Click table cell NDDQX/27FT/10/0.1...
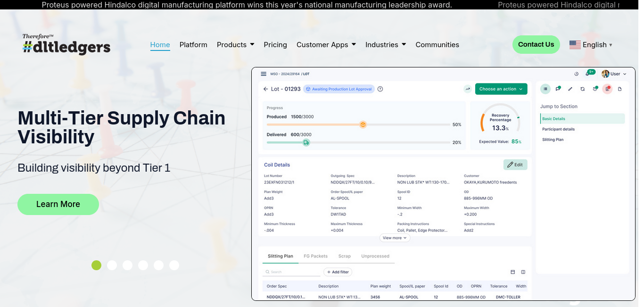The height and width of the screenshot is (307, 644). pyautogui.click(x=286, y=297)
